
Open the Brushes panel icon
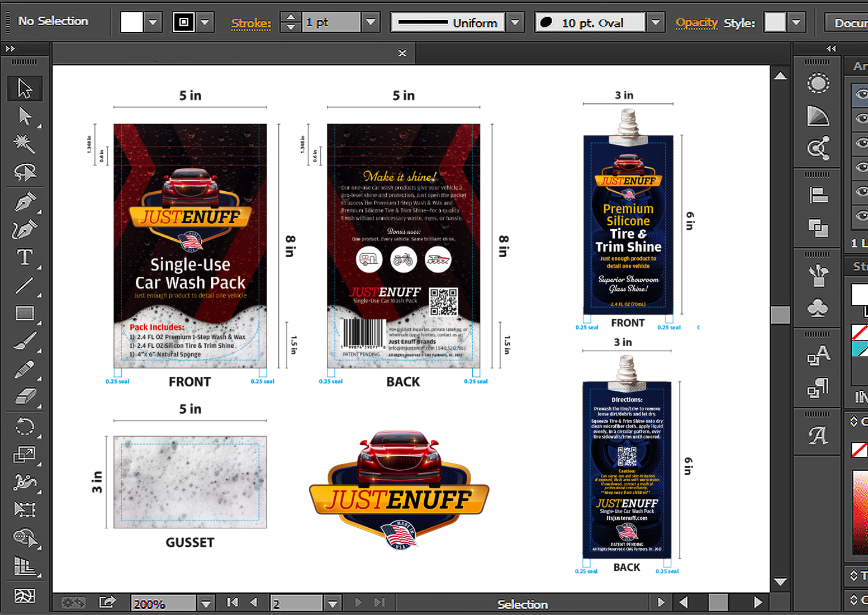(818, 275)
